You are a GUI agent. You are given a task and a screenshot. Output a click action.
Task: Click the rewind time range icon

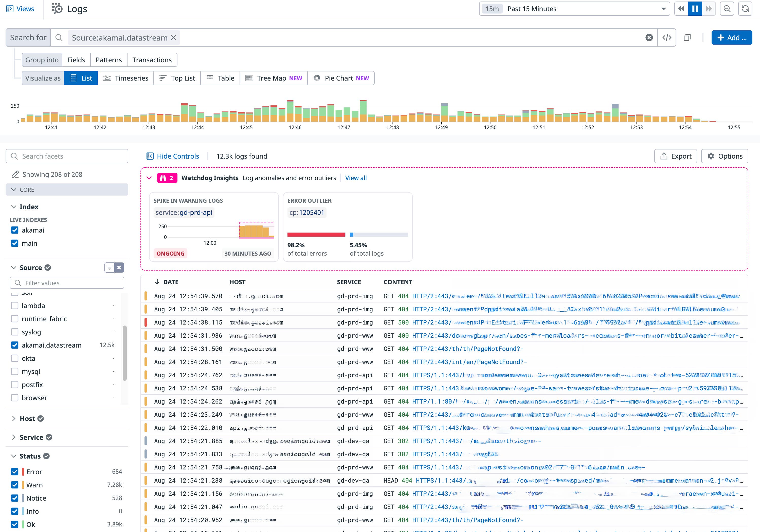coord(681,9)
